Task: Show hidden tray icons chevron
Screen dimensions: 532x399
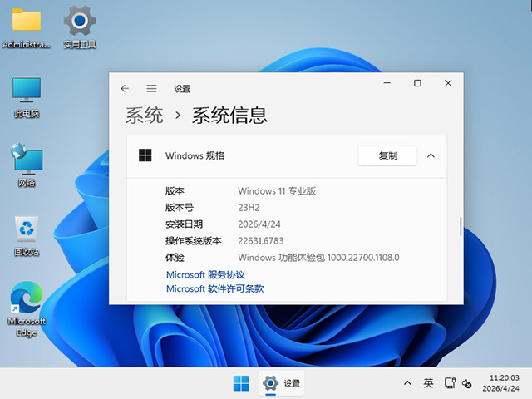Action: 407,383
